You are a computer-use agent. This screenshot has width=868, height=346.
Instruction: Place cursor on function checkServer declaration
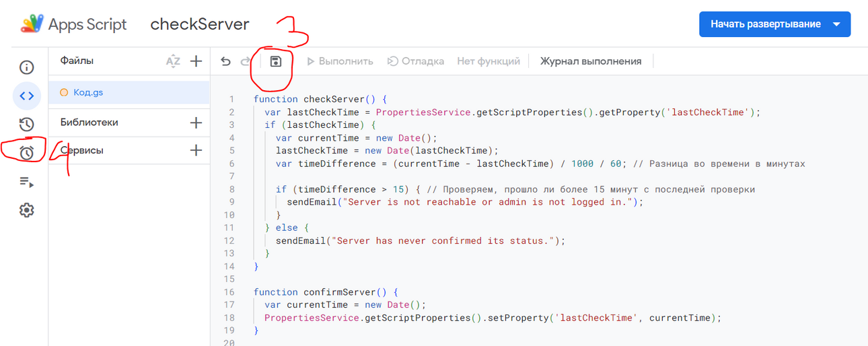320,99
